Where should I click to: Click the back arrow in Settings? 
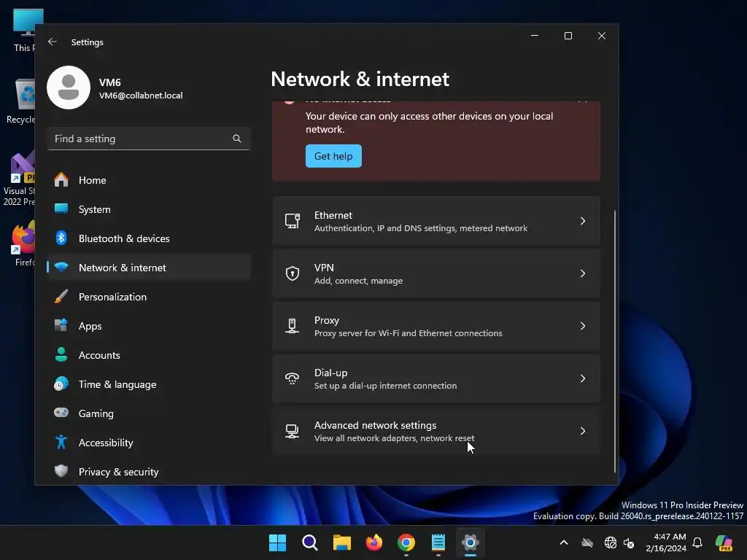[x=53, y=42]
